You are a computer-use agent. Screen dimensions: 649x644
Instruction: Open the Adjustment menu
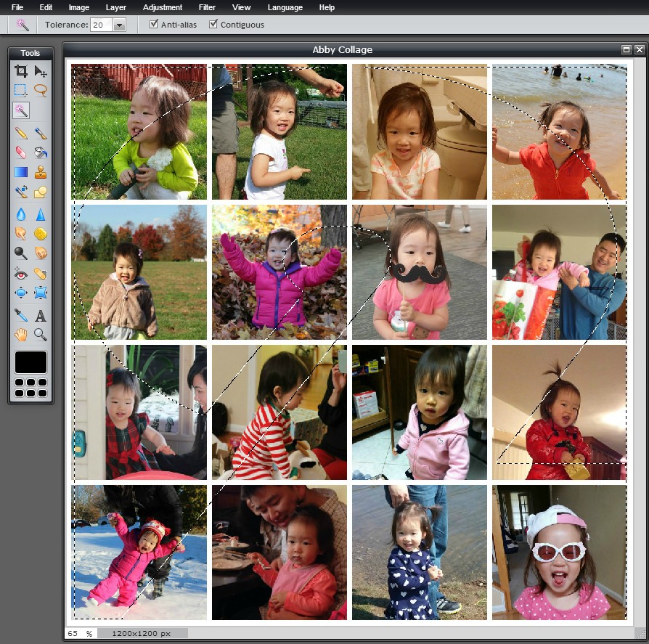pos(163,7)
